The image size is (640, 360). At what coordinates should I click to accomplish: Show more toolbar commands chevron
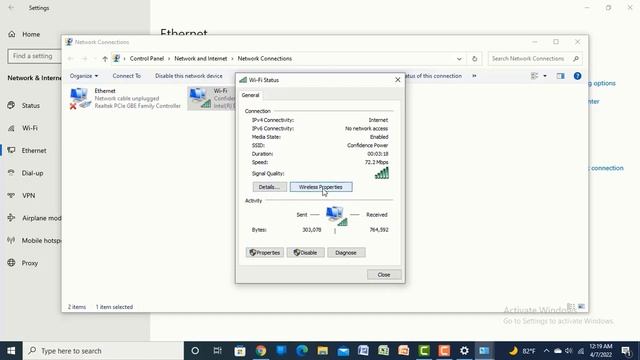(x=474, y=76)
